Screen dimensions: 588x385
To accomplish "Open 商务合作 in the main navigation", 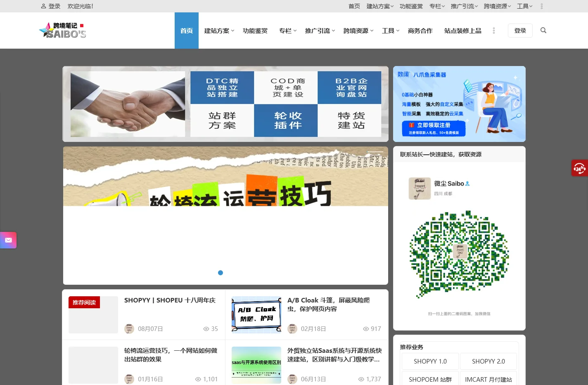I will (420, 31).
